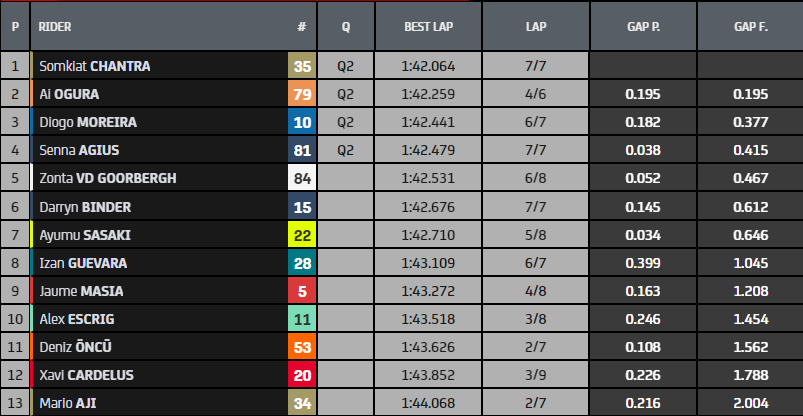Click the LAP column header
This screenshot has width=803, height=416.
tap(535, 27)
